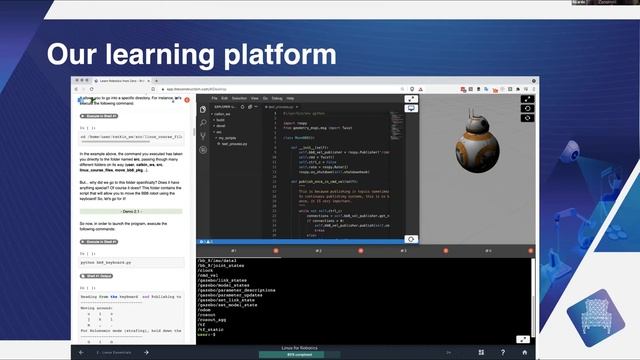640x360 pixels.
Task: Switch to shell tab #2
Action: (319, 251)
